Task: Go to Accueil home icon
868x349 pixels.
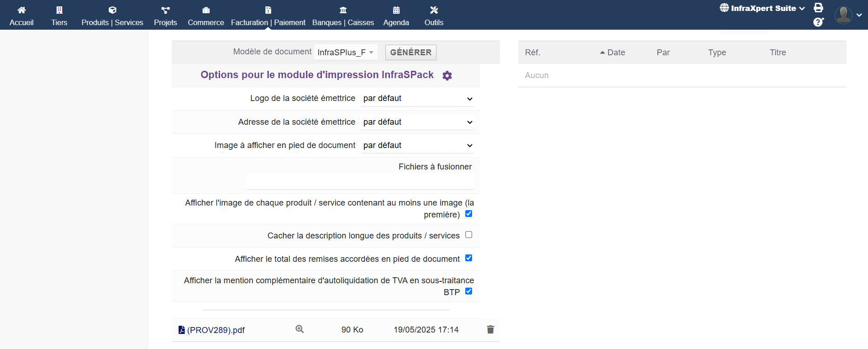Action: click(21, 16)
